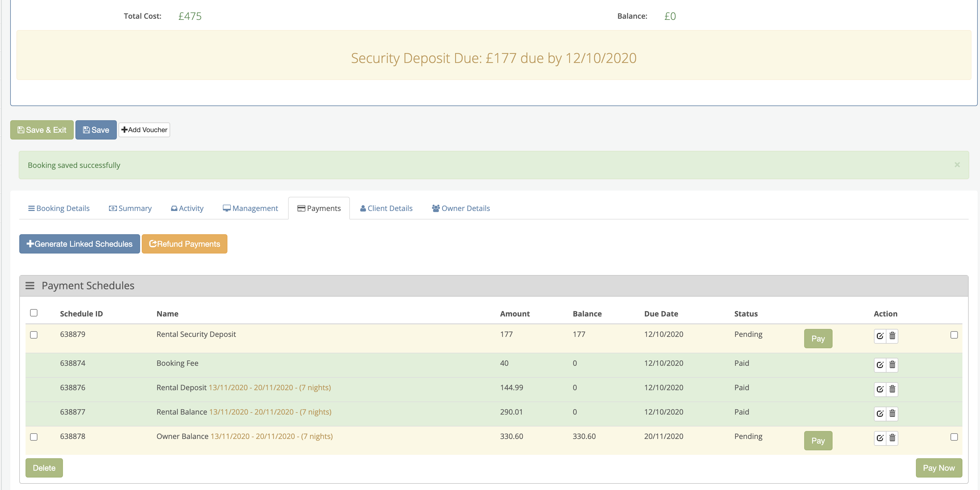Click Generate Linked Schedules button

79,244
